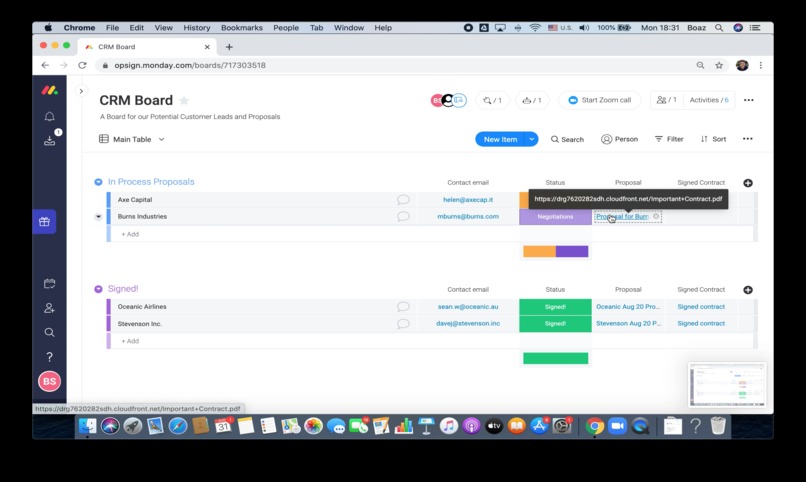Expand the collapsed workspace pane arrow
This screenshot has width=806, height=482.
[81, 91]
